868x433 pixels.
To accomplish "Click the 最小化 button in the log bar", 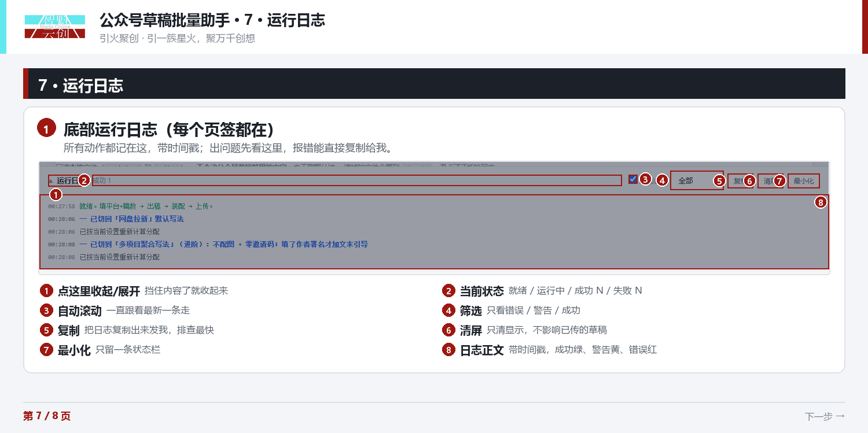I will coord(803,181).
